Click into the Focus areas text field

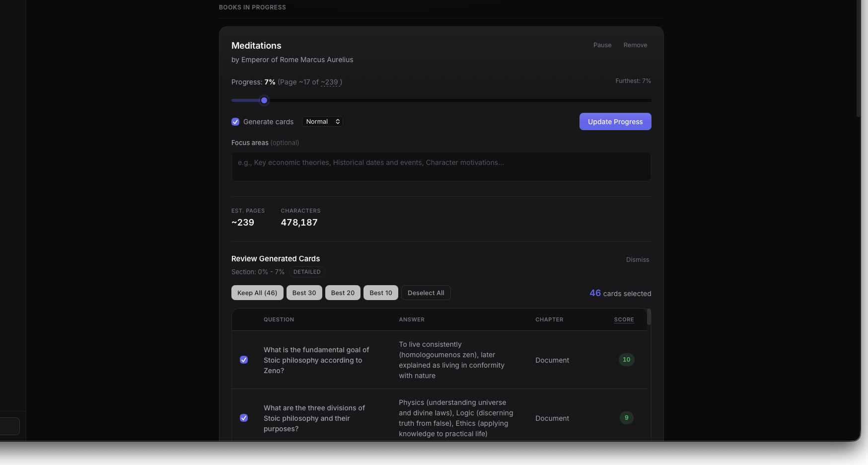[441, 166]
